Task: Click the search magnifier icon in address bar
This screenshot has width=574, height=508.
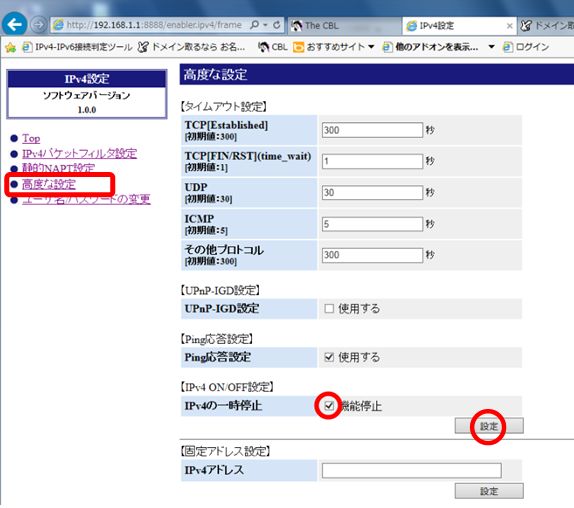Action: coord(254,25)
